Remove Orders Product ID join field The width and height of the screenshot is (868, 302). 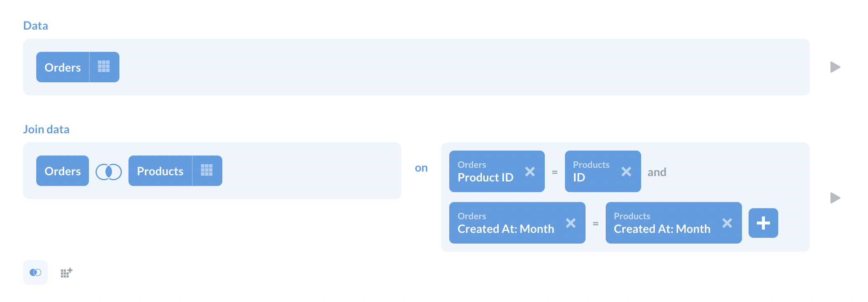530,171
